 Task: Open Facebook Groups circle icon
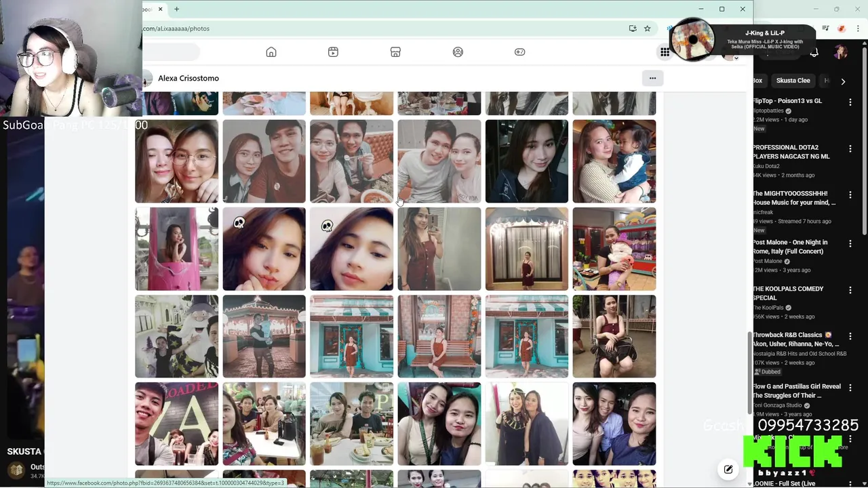click(x=458, y=52)
